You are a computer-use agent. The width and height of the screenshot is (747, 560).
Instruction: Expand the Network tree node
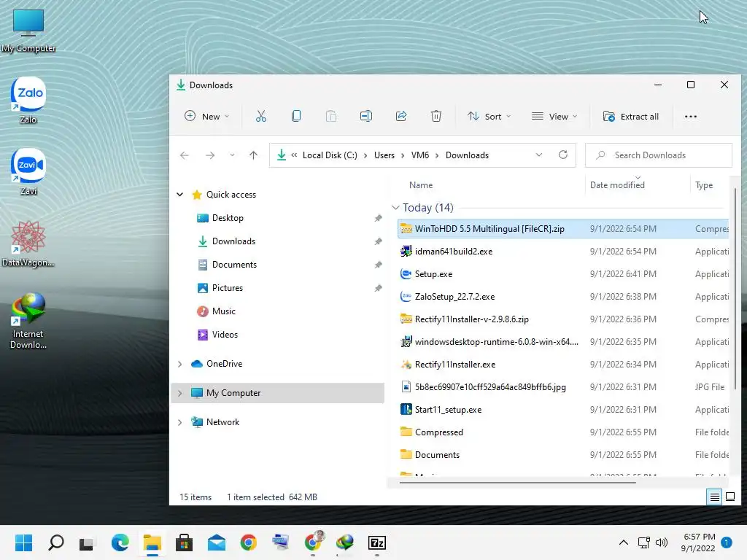(x=180, y=422)
